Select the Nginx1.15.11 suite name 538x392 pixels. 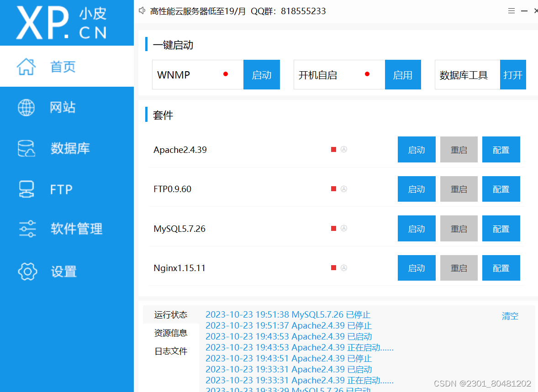tap(179, 268)
